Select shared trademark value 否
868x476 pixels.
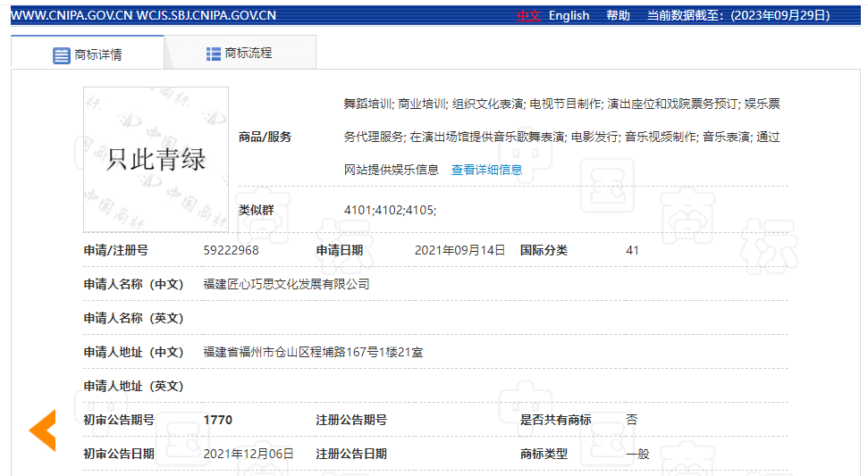tap(632, 420)
